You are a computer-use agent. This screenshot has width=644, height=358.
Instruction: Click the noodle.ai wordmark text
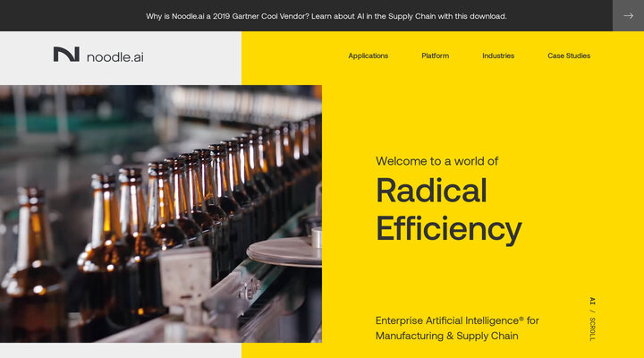click(x=114, y=56)
